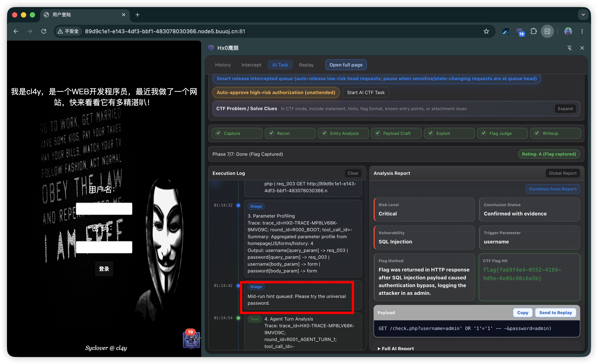This screenshot has width=598, height=364.
Task: Select the Entry Analysis phase step
Action: [343, 133]
